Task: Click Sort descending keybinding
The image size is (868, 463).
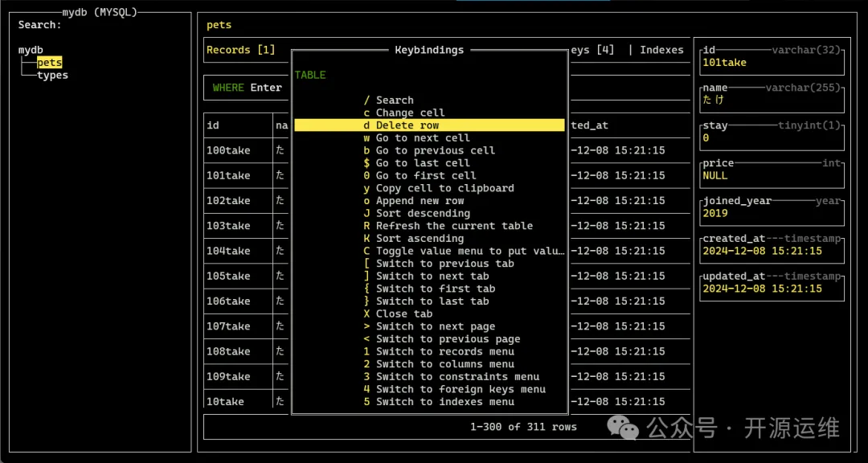Action: point(423,213)
